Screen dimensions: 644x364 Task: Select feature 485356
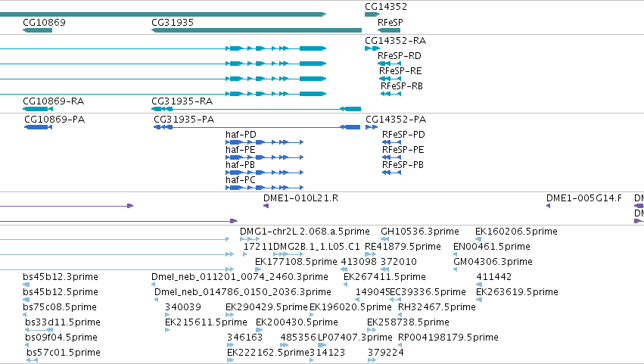[x=285, y=346]
